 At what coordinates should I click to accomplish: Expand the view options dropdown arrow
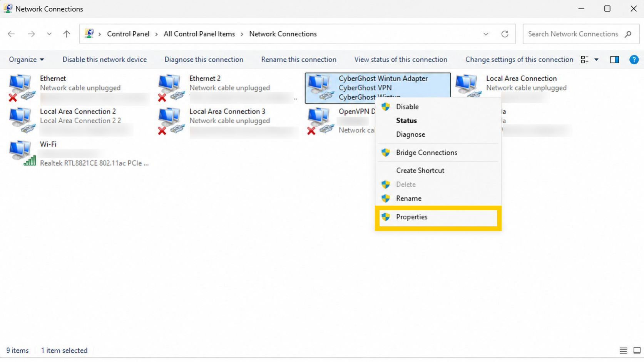click(596, 60)
